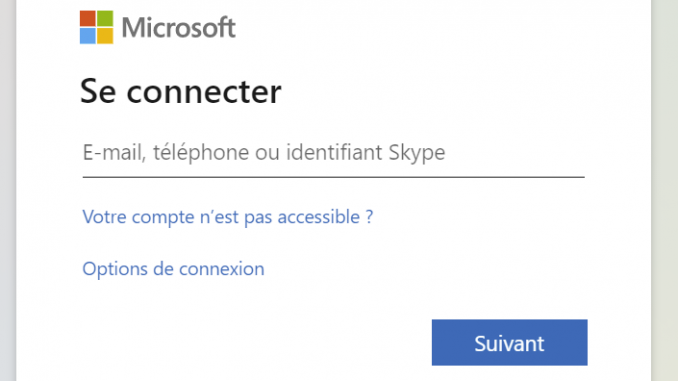Click the blue square in Microsoft logo
The width and height of the screenshot is (678, 381).
click(88, 36)
